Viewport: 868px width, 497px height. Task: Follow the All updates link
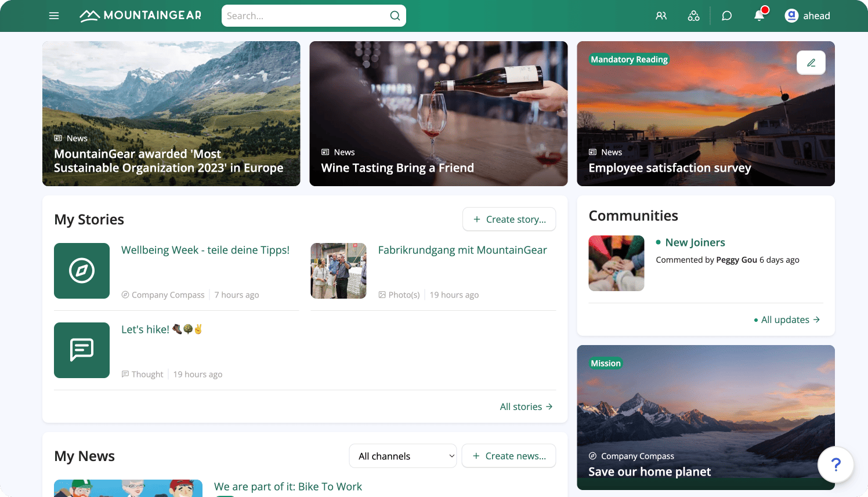coord(787,320)
